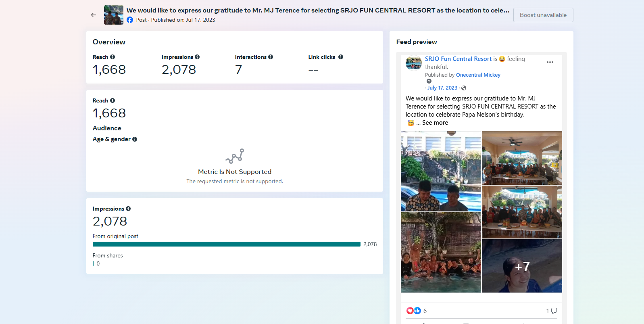Click the public globe privacy icon
Viewport: 644px width, 324px height.
click(x=464, y=88)
